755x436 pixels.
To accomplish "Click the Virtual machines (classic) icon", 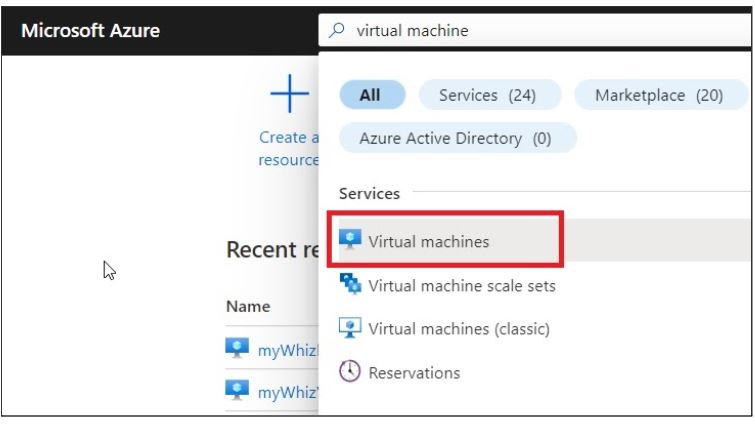I will pos(350,328).
